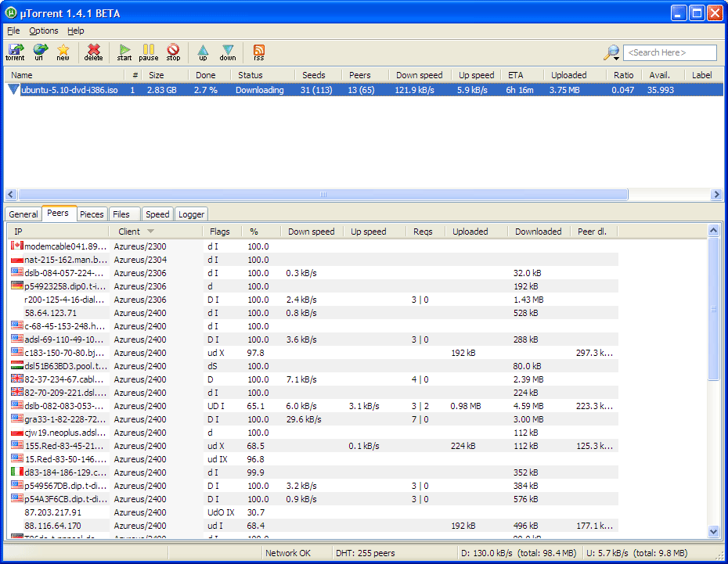Stop the torrent with the red stop icon
728x564 pixels.
coord(173,52)
